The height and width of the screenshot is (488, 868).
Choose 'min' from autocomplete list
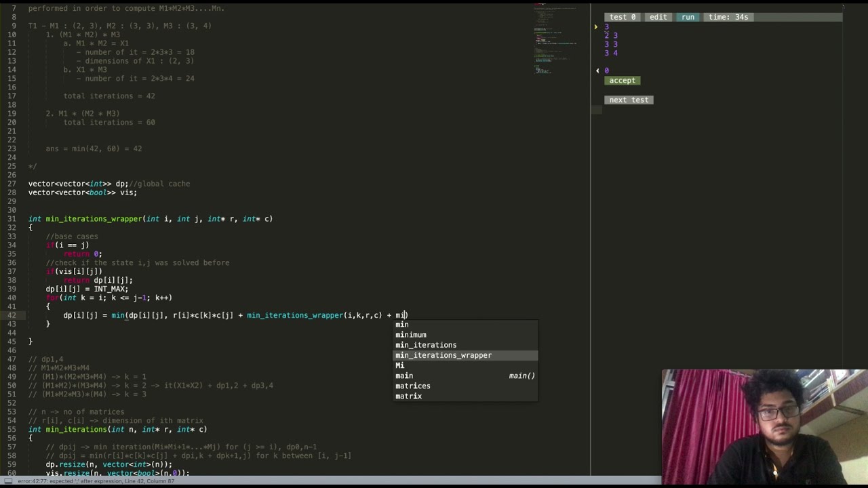click(466, 325)
